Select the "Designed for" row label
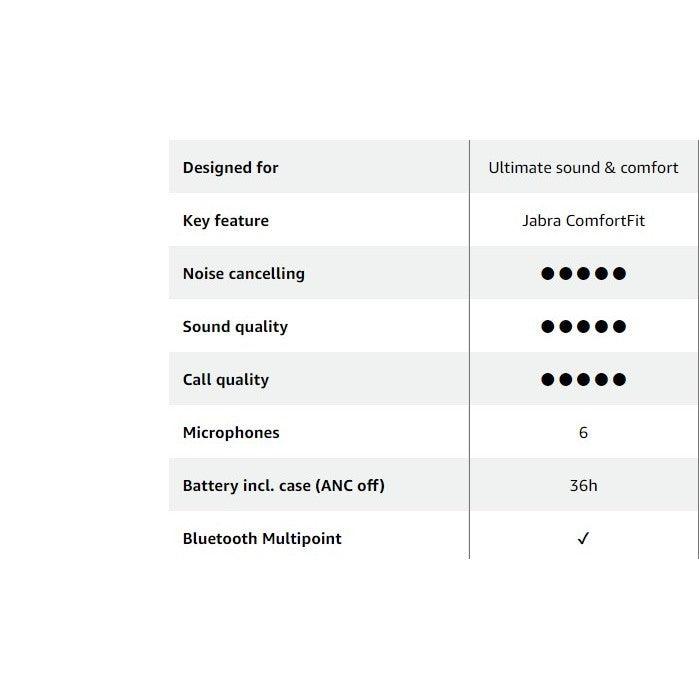The image size is (699, 699). pyautogui.click(x=230, y=167)
